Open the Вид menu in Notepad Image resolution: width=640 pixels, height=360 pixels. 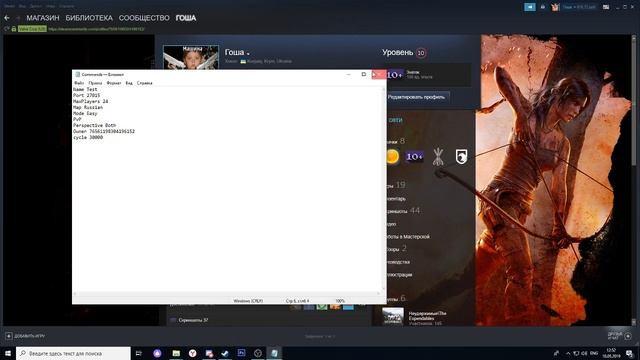pyautogui.click(x=129, y=83)
